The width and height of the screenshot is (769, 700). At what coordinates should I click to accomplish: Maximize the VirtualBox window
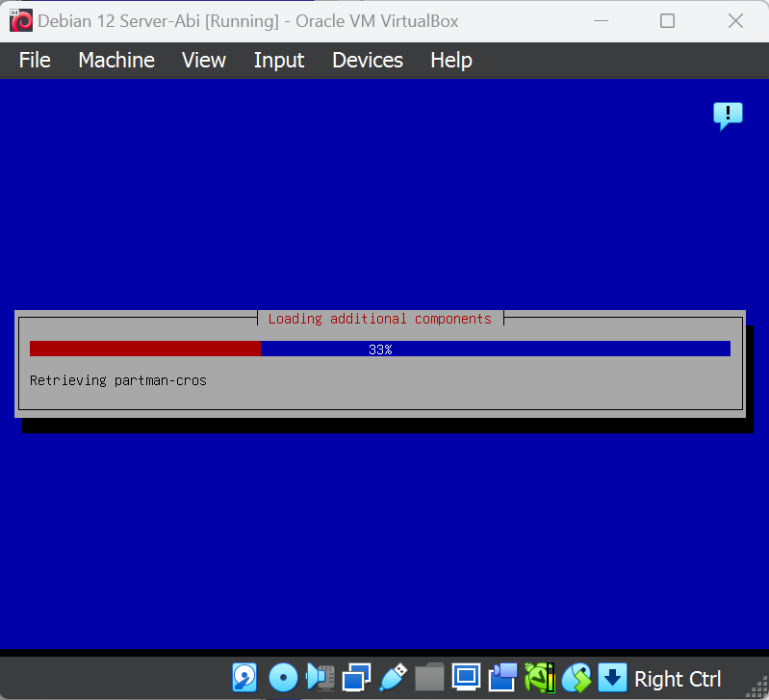pyautogui.click(x=667, y=20)
